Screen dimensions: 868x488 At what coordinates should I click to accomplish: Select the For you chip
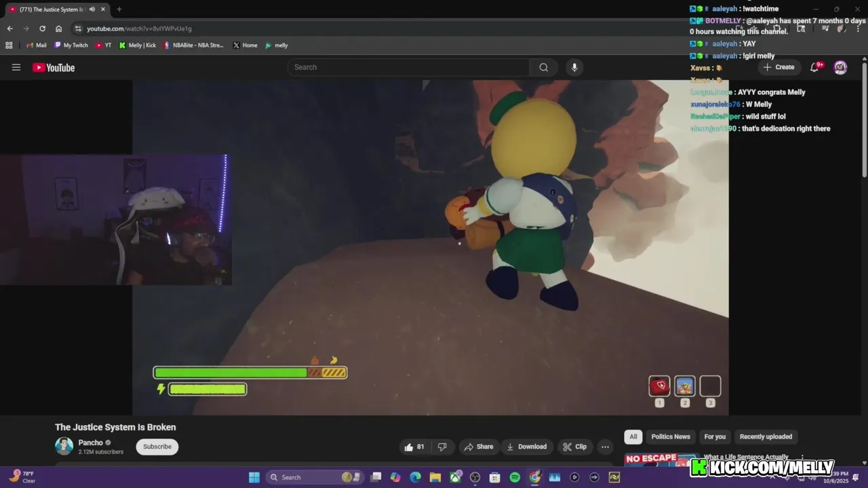[715, 436]
